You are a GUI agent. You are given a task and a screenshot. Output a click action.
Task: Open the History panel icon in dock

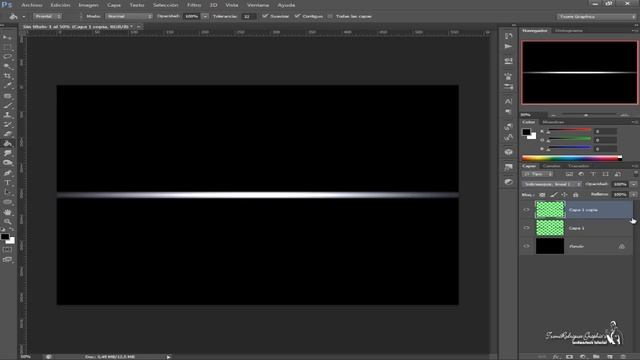pyautogui.click(x=508, y=36)
